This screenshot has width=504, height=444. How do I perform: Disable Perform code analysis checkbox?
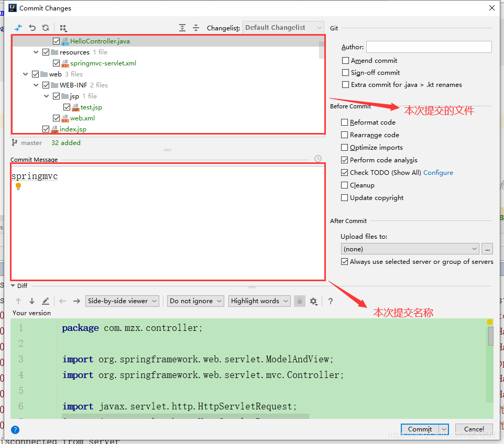pos(344,160)
